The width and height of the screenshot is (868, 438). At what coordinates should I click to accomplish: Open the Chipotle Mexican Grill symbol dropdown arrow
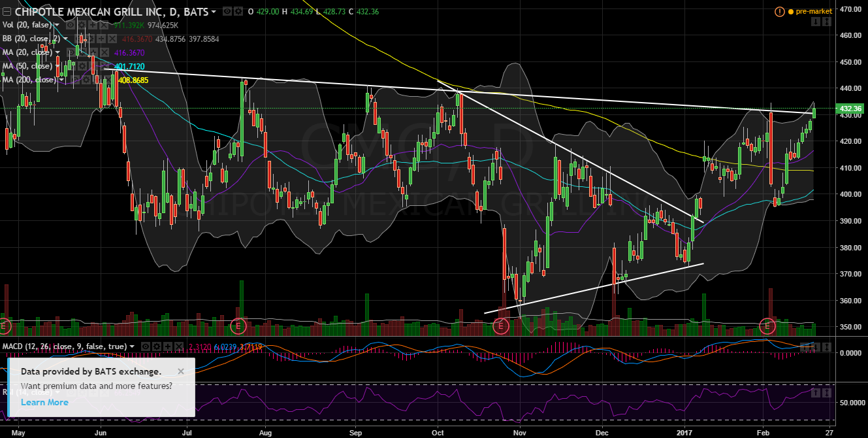(214, 12)
